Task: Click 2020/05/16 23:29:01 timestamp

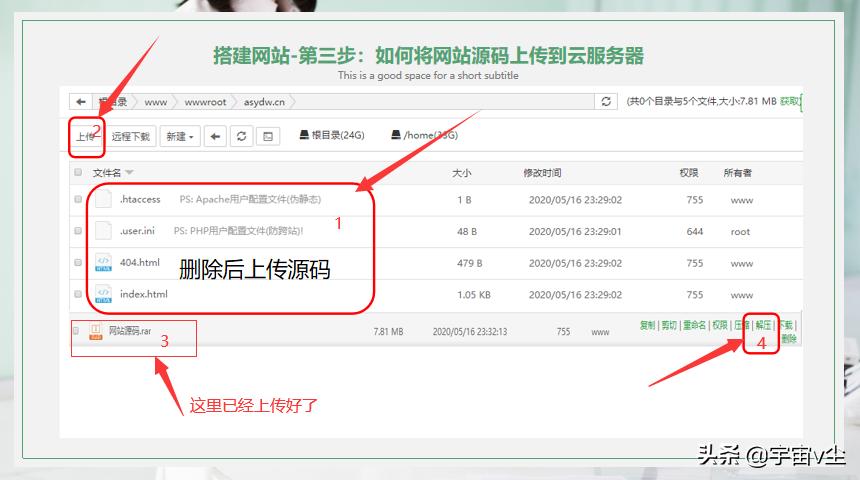Action: click(x=575, y=231)
